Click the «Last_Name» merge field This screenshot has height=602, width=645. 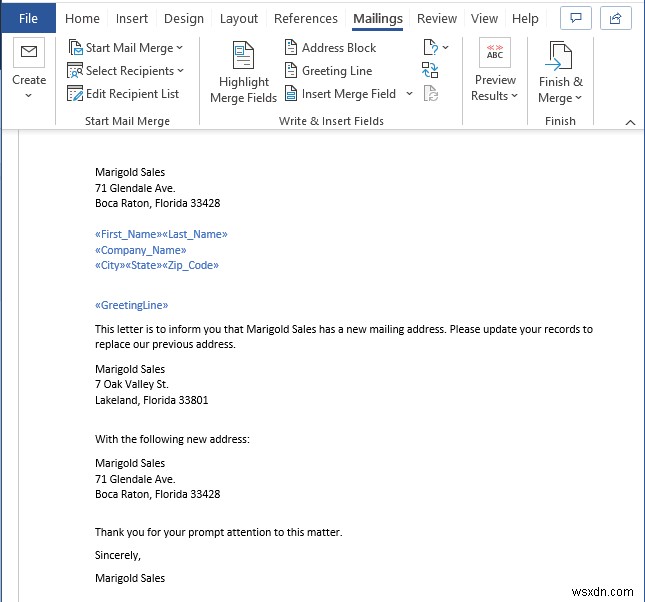pyautogui.click(x=195, y=234)
